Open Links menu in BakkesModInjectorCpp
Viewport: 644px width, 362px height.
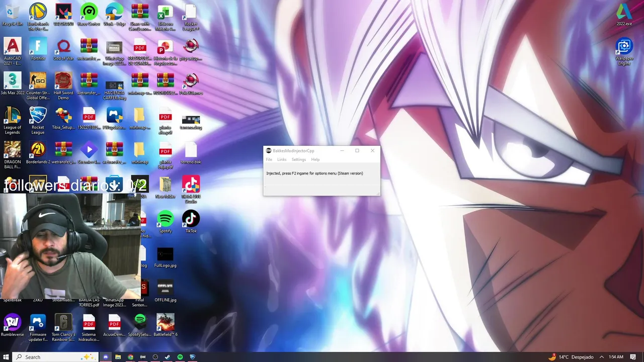(x=282, y=159)
